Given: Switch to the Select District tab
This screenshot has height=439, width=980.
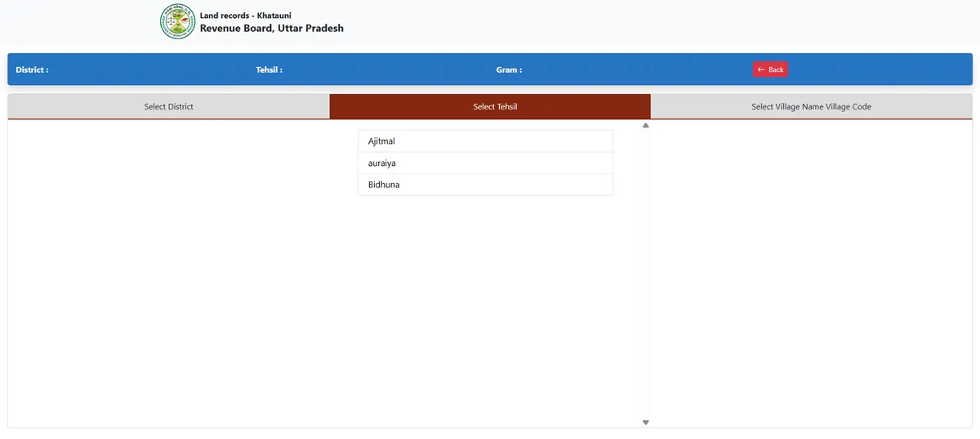Looking at the screenshot, I should coord(168,107).
